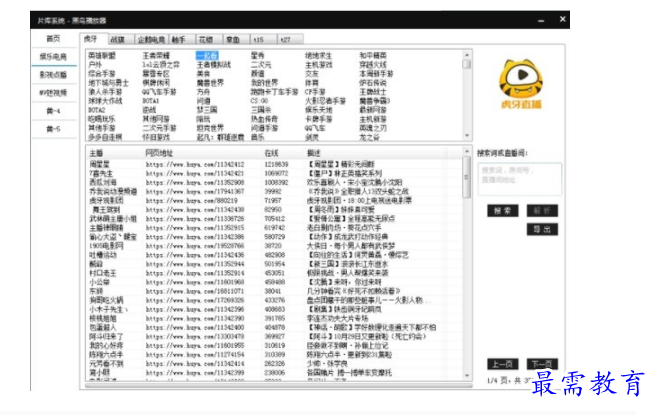The height and width of the screenshot is (415, 653).
Task: Select the lol云顶之弈 category
Action: 161,65
